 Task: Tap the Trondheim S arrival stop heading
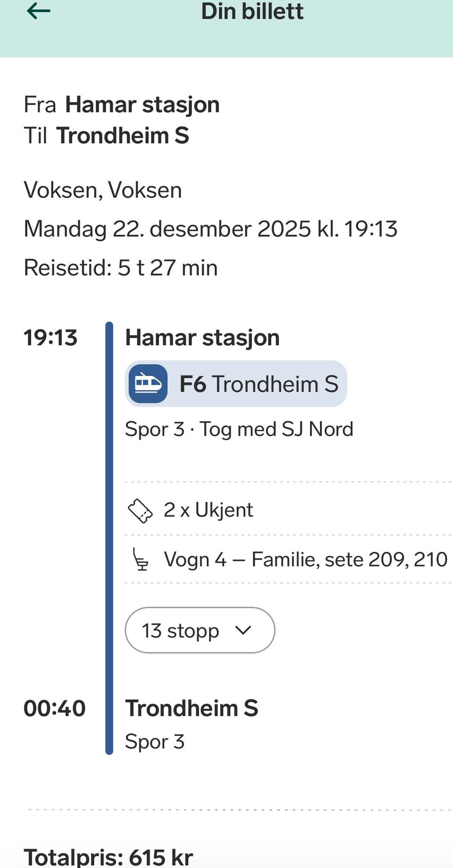point(191,709)
